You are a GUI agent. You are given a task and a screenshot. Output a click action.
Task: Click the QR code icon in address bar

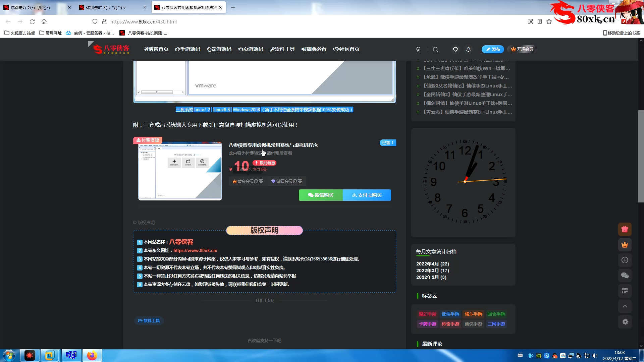[530, 22]
